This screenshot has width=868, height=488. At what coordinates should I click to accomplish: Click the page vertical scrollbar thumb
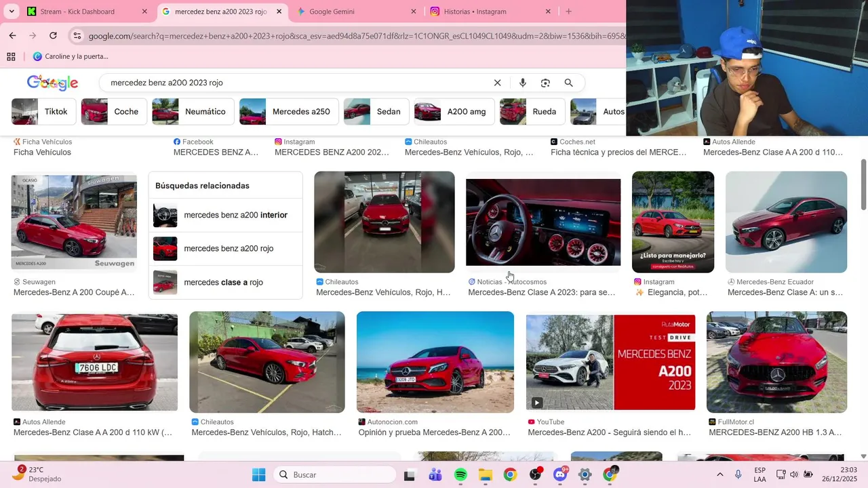863,185
